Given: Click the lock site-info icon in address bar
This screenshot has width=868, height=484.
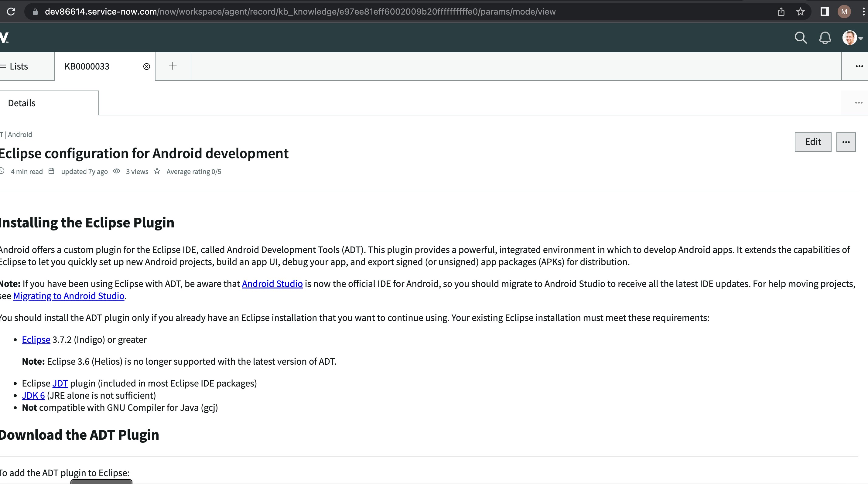Looking at the screenshot, I should coord(35,12).
